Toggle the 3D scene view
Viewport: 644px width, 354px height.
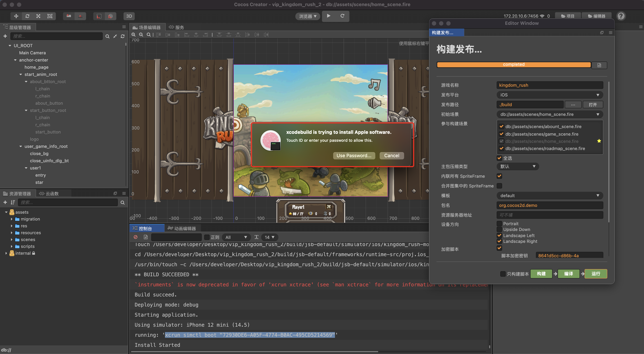pos(129,16)
